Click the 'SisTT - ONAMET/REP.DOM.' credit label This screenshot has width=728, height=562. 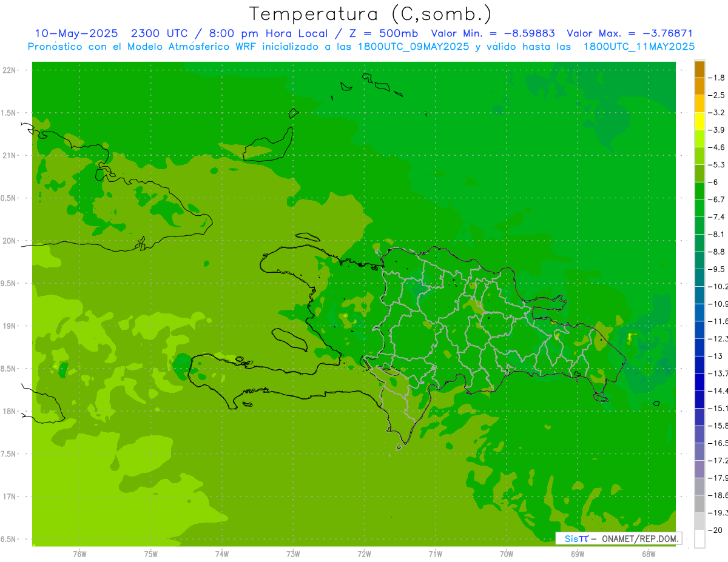(x=619, y=538)
